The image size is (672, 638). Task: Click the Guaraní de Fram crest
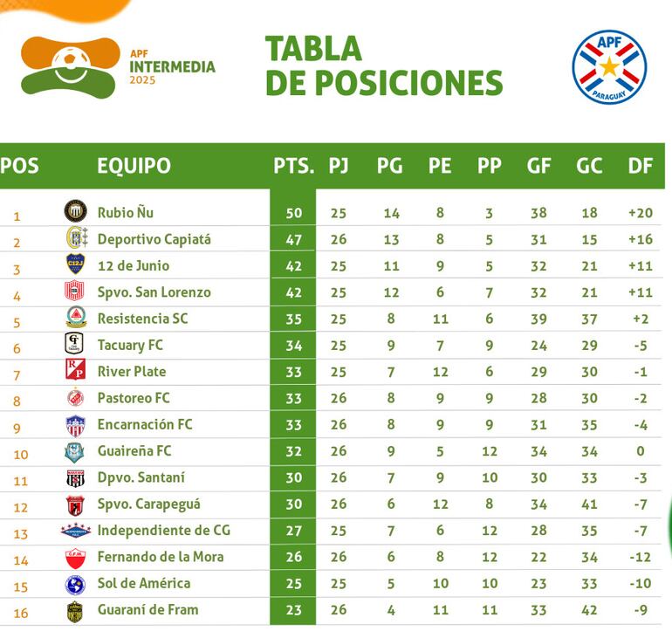click(x=76, y=611)
